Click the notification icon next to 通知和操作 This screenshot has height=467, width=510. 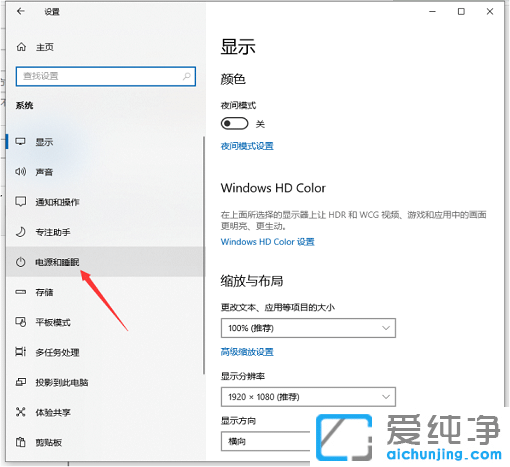point(20,202)
